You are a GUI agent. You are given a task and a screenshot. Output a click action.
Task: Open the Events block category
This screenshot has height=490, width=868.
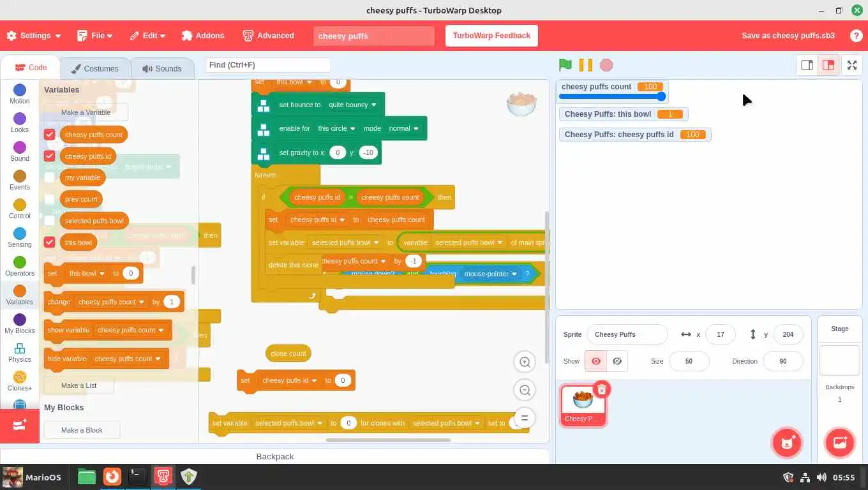(20, 181)
